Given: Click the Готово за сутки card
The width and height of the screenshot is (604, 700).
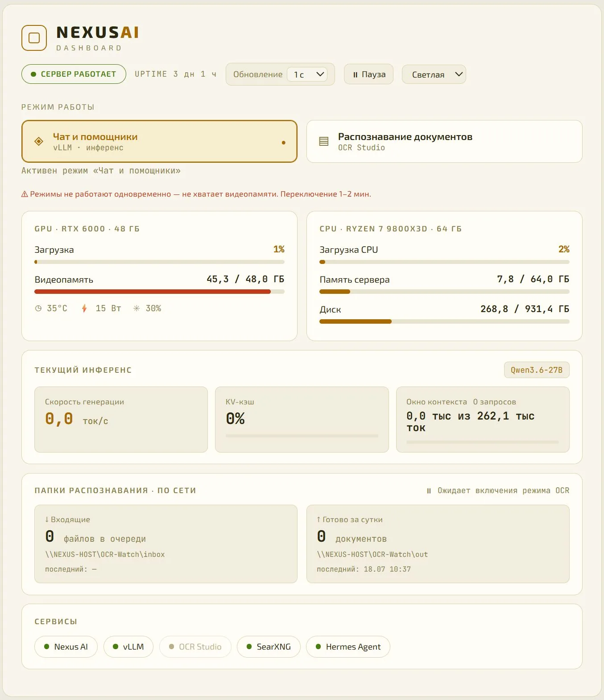Looking at the screenshot, I should click(x=438, y=544).
